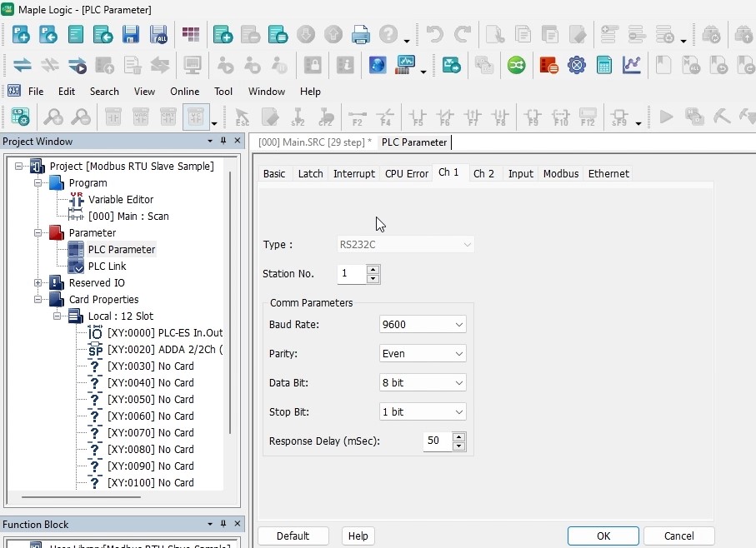This screenshot has width=756, height=548.
Task: Click the Response Delay input field
Action: pos(438,441)
